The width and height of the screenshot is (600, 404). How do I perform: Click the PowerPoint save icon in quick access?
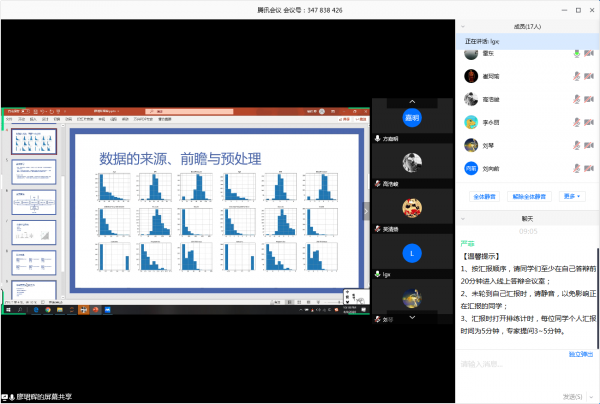point(36,111)
